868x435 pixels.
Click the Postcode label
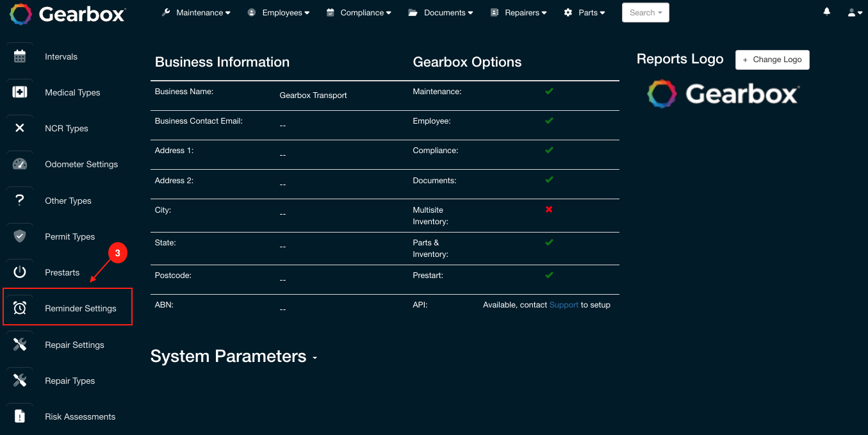173,275
